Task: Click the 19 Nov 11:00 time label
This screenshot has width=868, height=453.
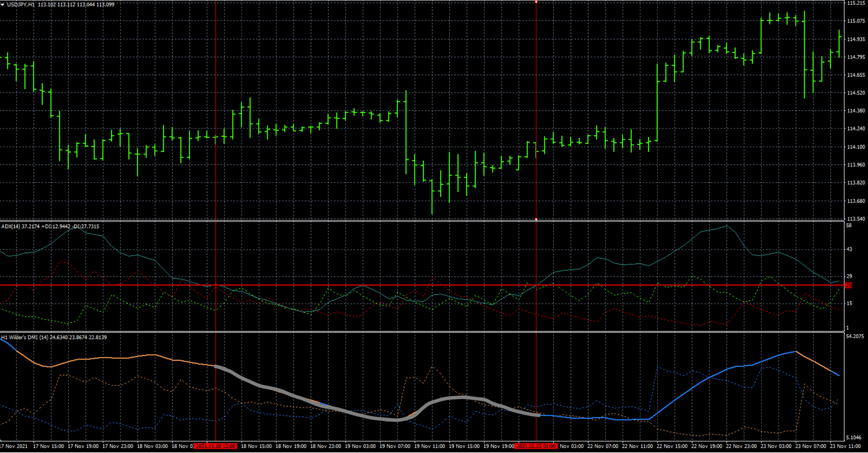Action: (x=429, y=446)
